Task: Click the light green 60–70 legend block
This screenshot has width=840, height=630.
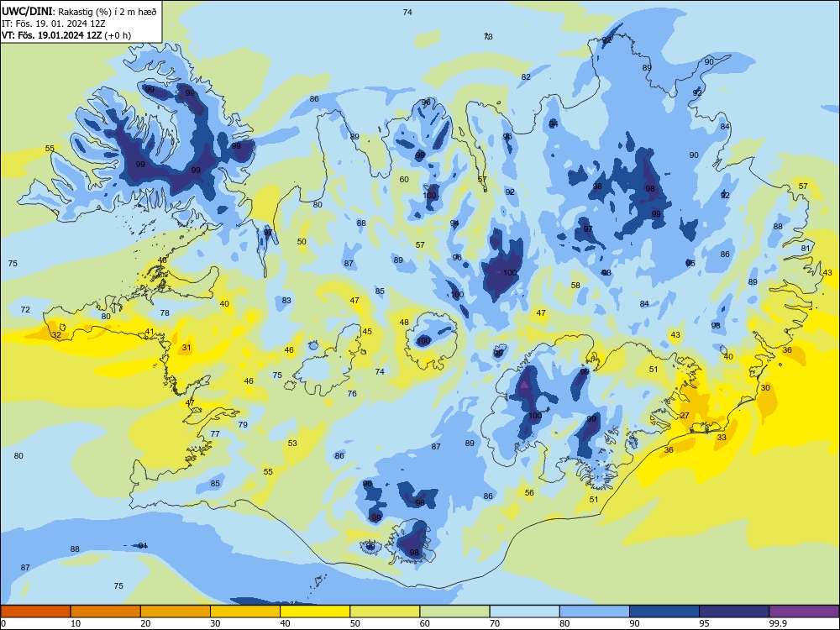Action: click(454, 612)
